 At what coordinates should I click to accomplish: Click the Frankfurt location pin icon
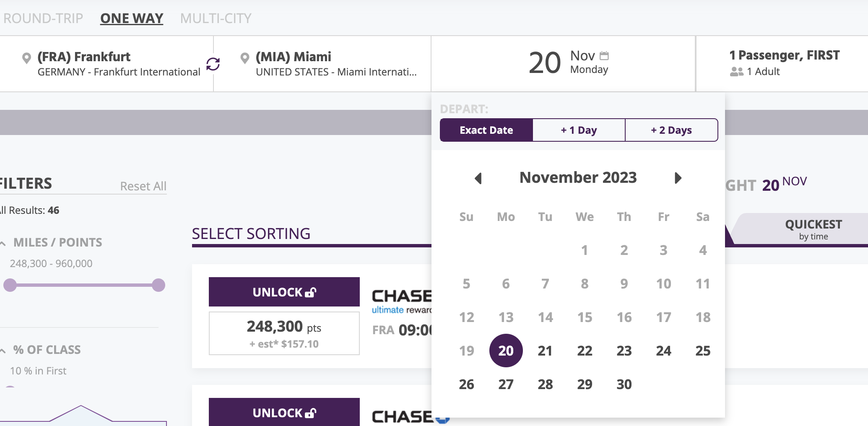pos(26,58)
